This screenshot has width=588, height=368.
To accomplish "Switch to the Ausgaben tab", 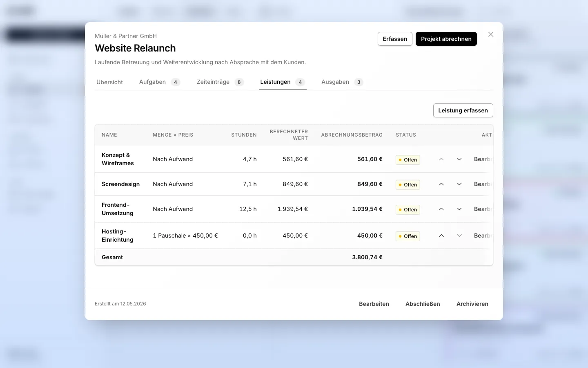I will pyautogui.click(x=342, y=82).
